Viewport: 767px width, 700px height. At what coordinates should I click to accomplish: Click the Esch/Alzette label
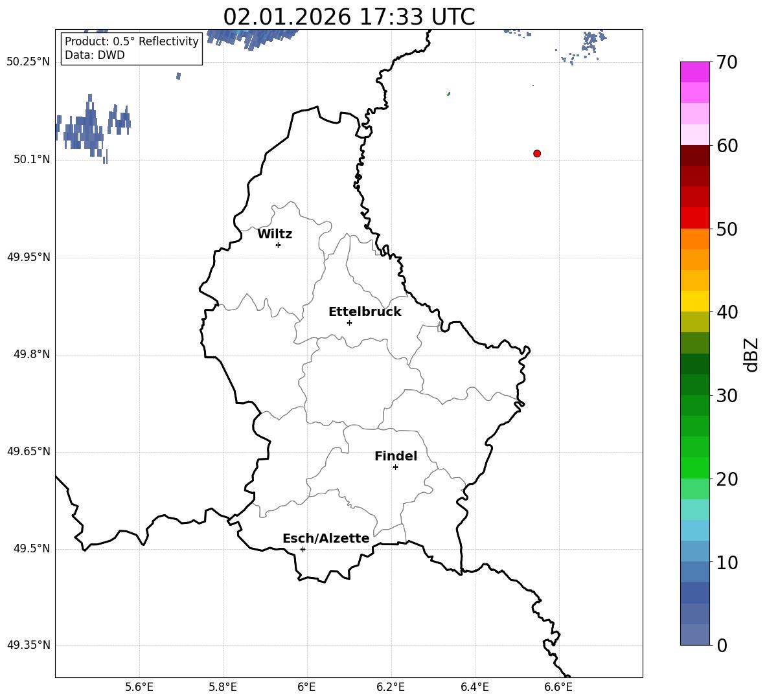(x=326, y=538)
